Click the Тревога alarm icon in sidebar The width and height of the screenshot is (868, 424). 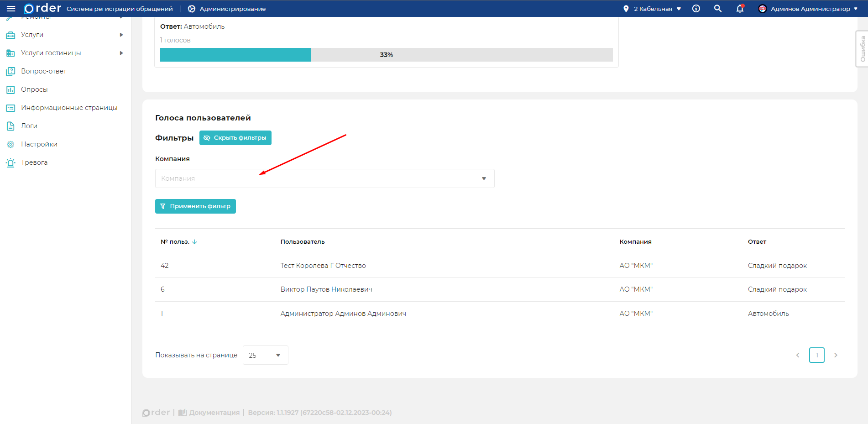tap(10, 162)
